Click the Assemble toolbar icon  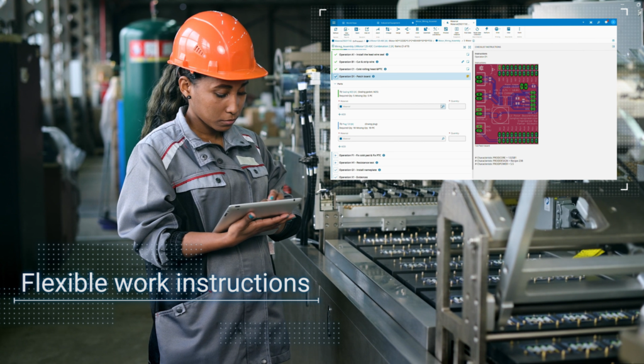pyautogui.click(x=427, y=29)
